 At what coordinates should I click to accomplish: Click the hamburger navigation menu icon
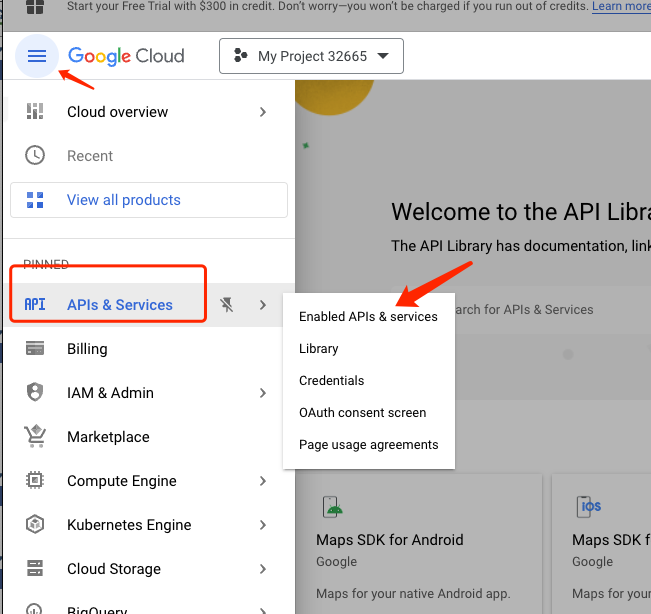click(37, 56)
